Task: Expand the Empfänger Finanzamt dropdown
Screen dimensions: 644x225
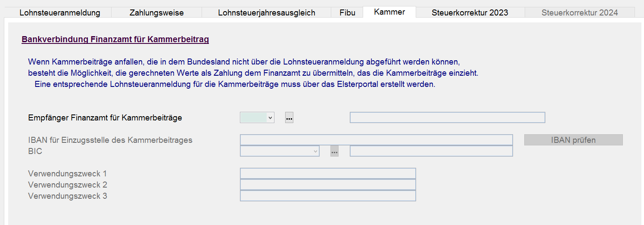Action: click(270, 117)
